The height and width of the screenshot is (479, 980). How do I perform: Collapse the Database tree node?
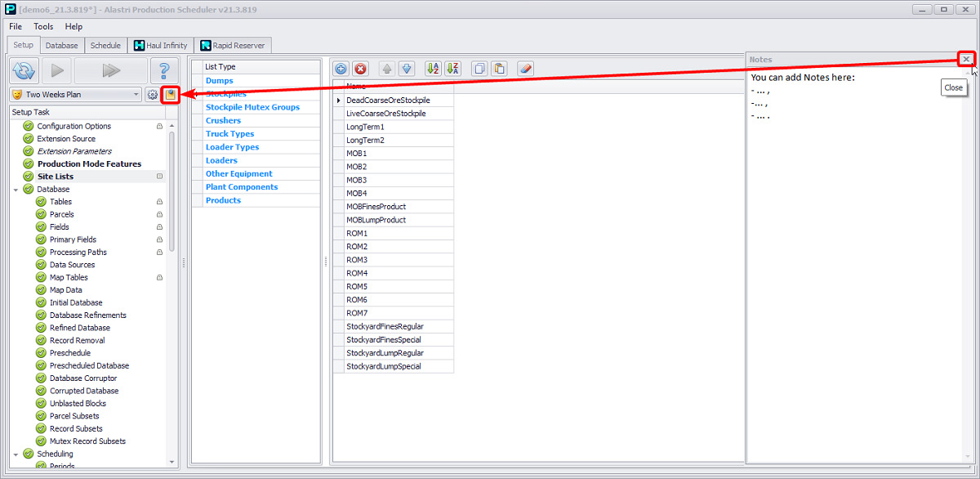point(16,190)
